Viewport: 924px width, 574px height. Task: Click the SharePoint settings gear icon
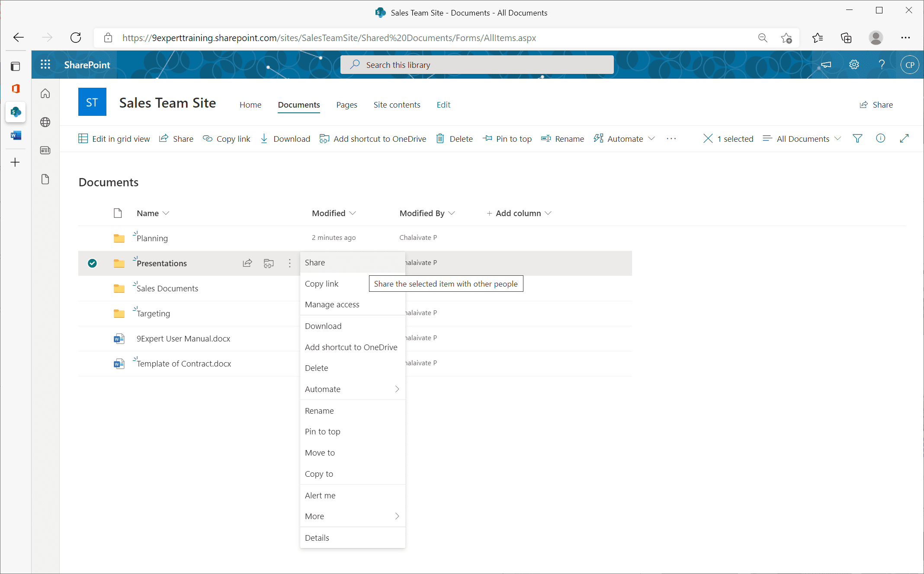853,64
